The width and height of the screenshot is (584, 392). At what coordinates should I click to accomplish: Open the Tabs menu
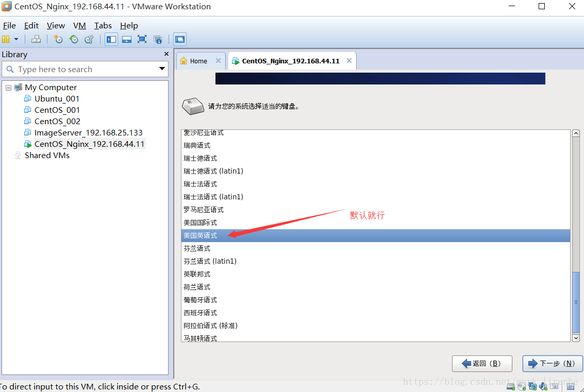(103, 26)
